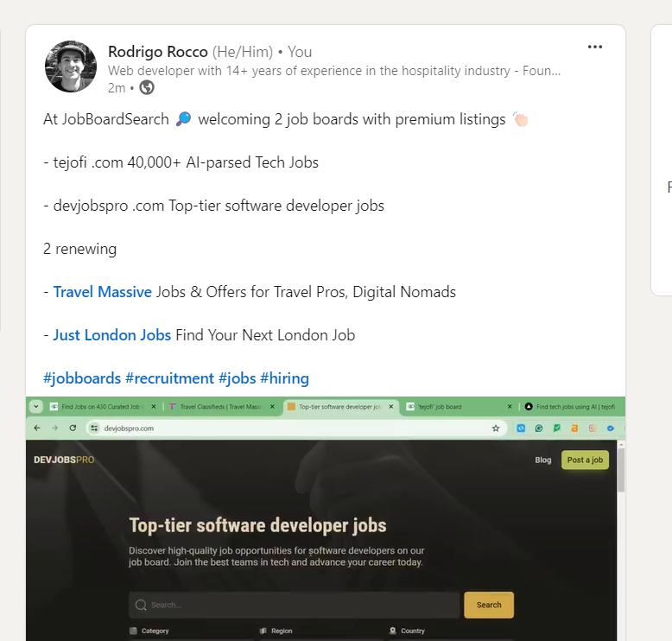Screen dimensions: 672x641
Task: Open the #recruitment hashtag
Action: coord(169,378)
